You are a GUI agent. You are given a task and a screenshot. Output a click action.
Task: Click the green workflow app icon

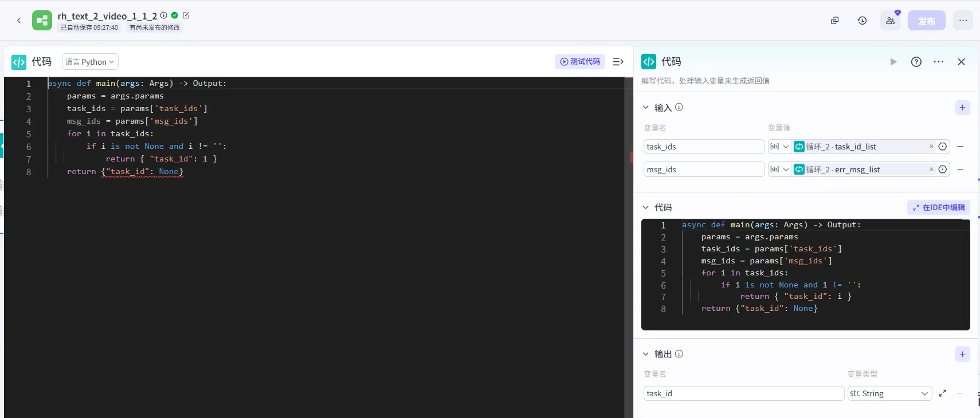42,21
